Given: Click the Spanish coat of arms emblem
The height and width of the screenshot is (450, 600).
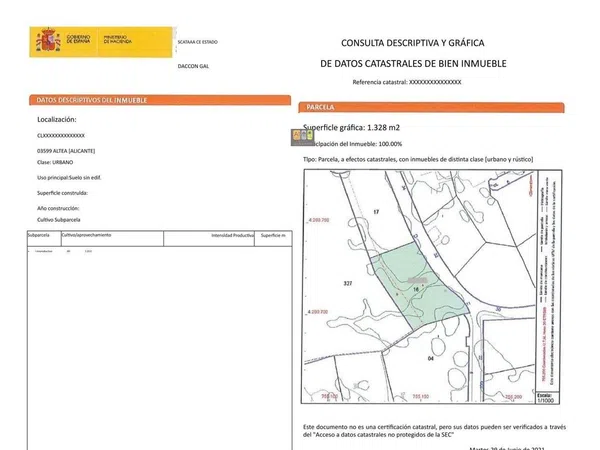Looking at the screenshot, I should [46, 41].
